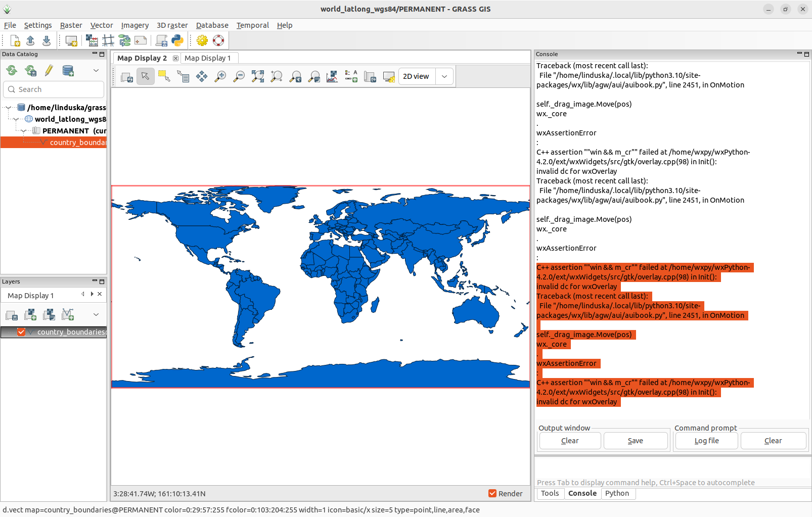This screenshot has width=812, height=517.
Task: Select vector features tool with yellow rectangle
Action: tap(164, 76)
